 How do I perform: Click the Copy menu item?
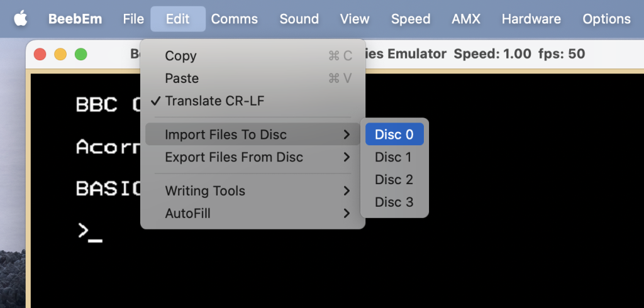point(253,56)
